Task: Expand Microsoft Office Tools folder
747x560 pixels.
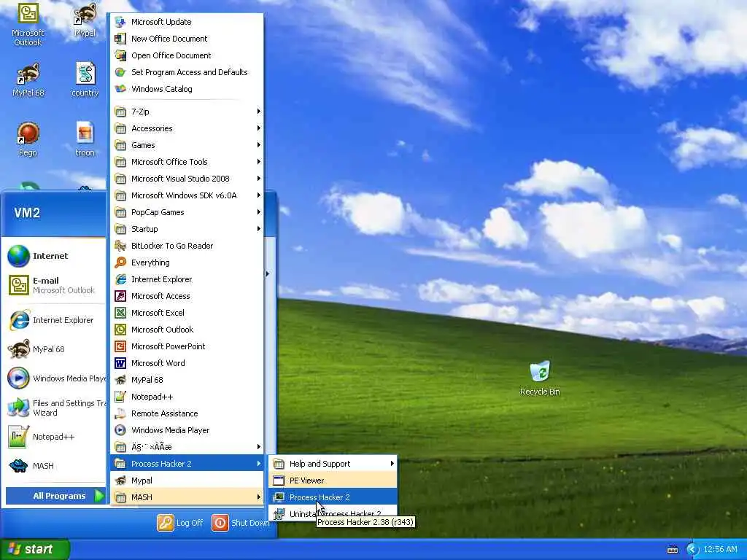Action: pyautogui.click(x=187, y=162)
